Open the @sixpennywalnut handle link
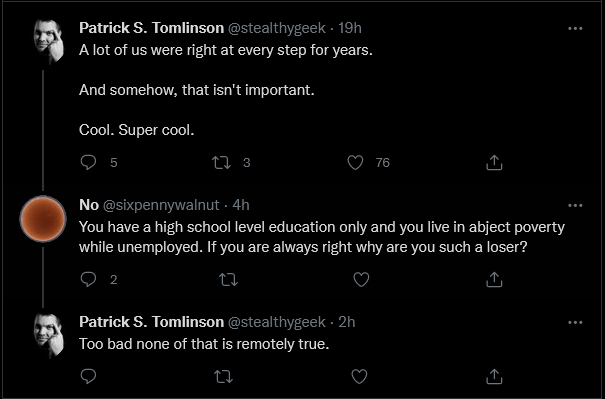 point(161,205)
